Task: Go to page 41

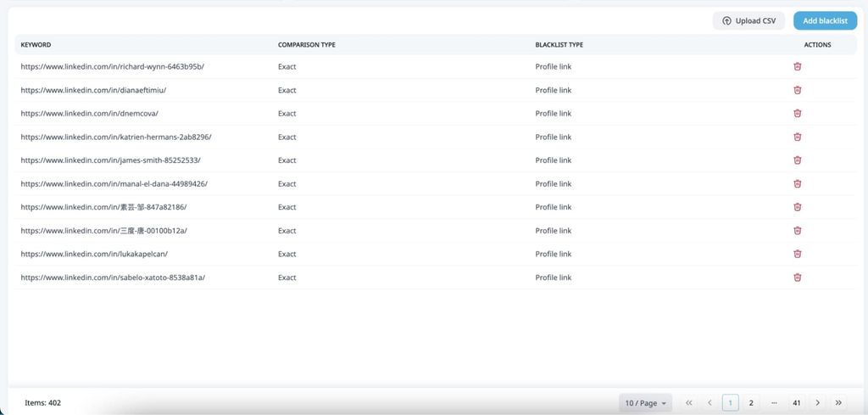Action: 797,403
